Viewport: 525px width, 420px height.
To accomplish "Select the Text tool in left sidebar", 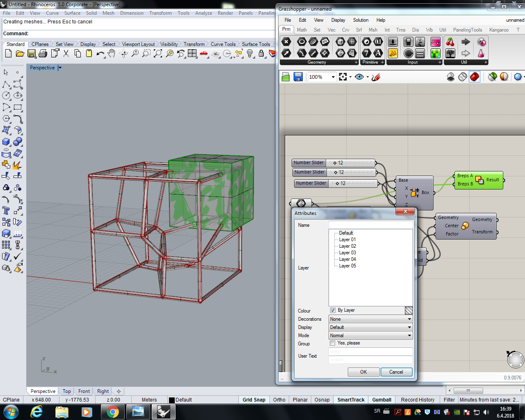I will point(6,210).
